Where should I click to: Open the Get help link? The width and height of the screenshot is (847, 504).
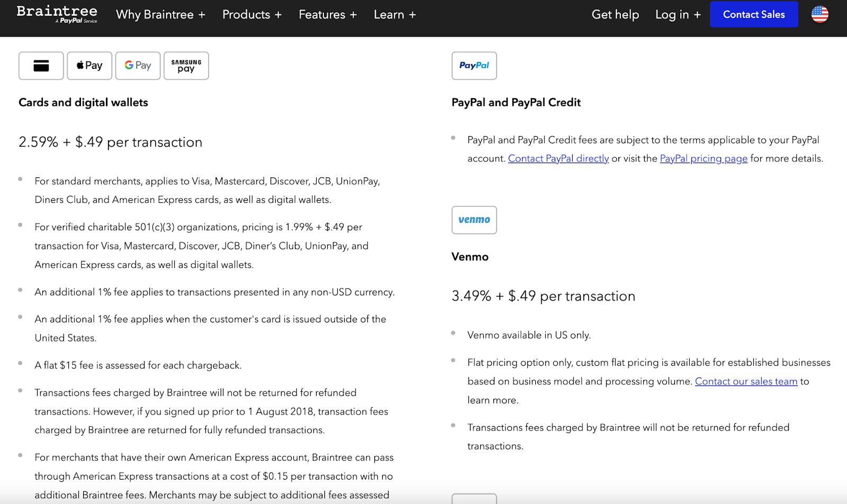coord(615,15)
